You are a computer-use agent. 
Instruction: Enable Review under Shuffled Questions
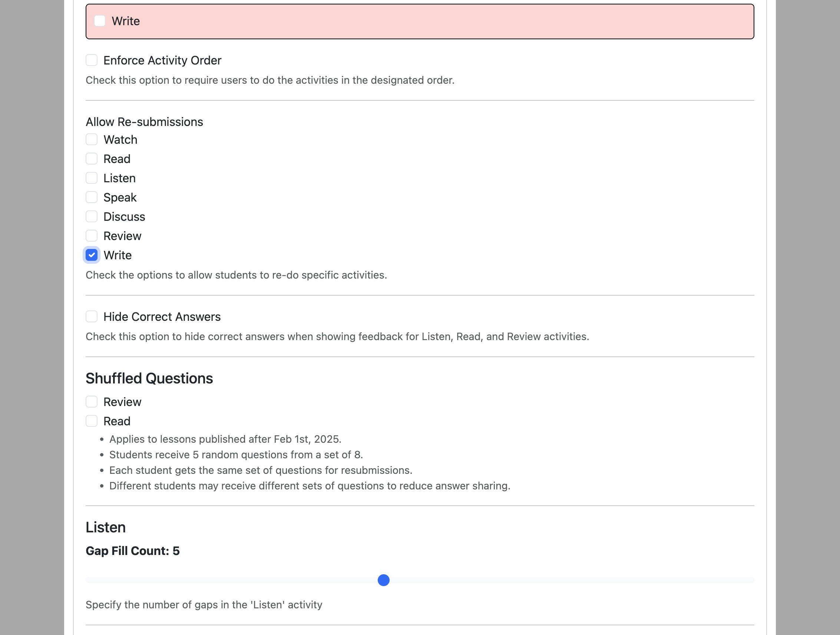[x=92, y=402]
